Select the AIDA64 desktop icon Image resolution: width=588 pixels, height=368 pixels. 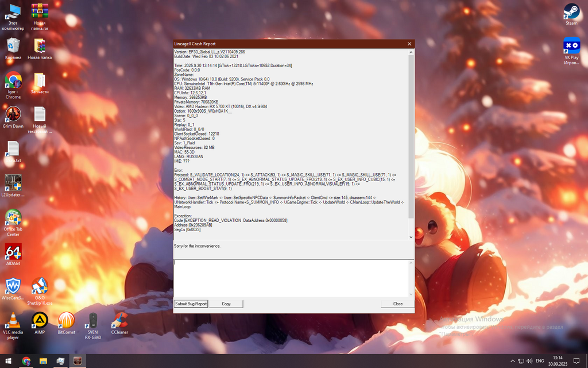13,252
